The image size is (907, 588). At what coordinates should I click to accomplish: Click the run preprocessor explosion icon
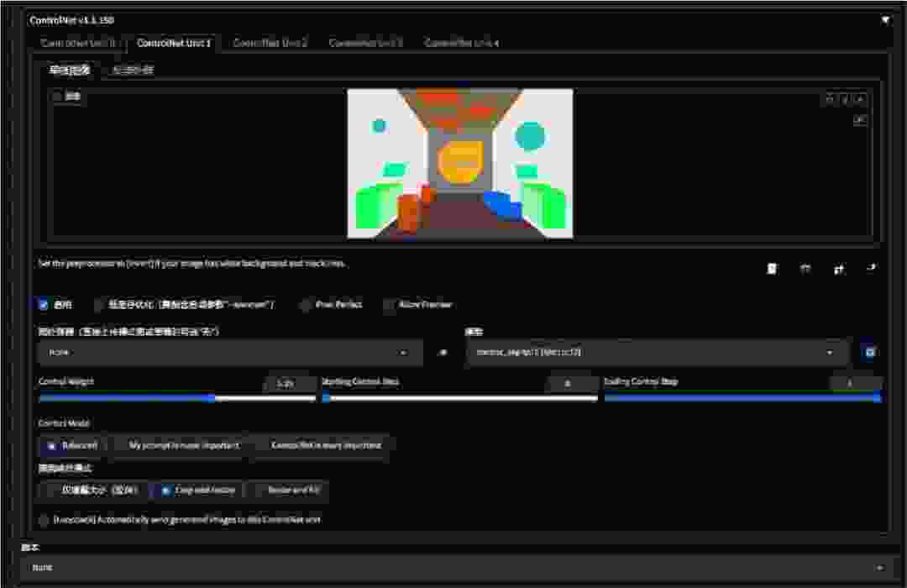[443, 353]
